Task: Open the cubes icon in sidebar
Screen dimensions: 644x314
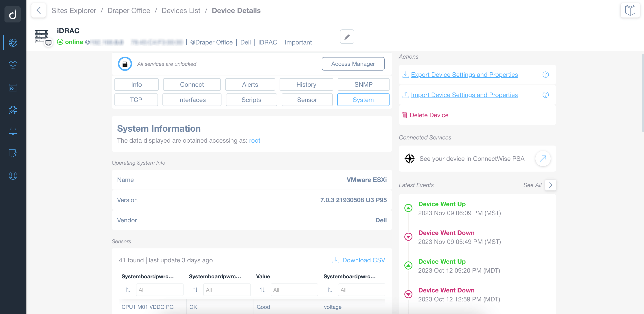Action: click(x=13, y=65)
